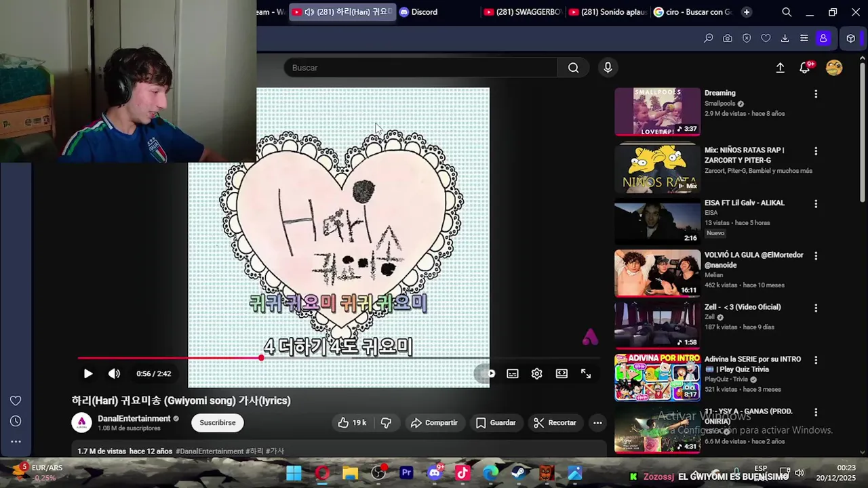Open the YouTube account avatar menu

click(x=834, y=68)
